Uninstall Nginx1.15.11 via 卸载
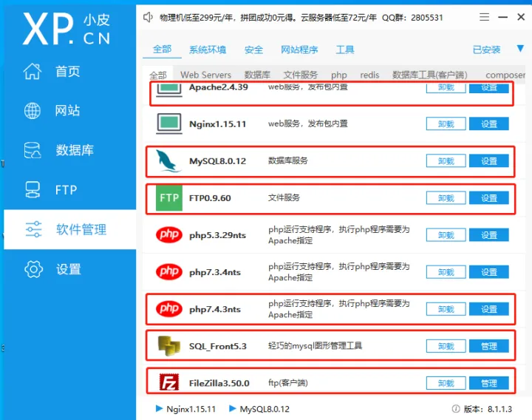The width and height of the screenshot is (532, 420). click(446, 124)
